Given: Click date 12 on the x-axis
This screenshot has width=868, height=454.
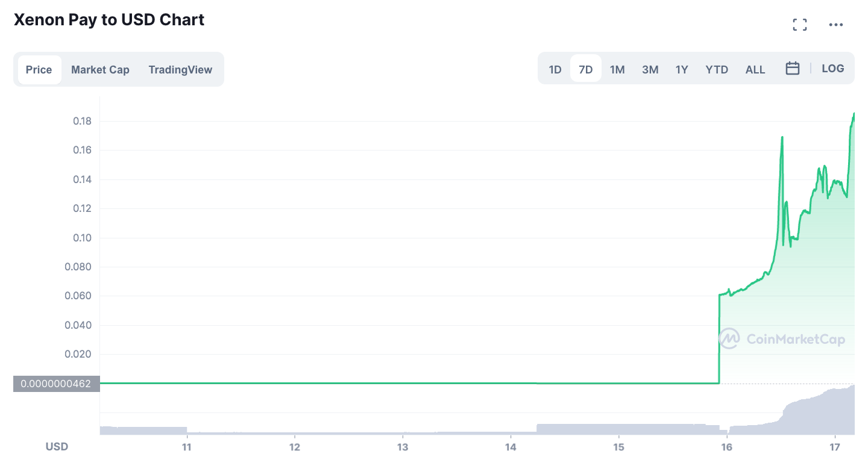Looking at the screenshot, I should (x=294, y=447).
